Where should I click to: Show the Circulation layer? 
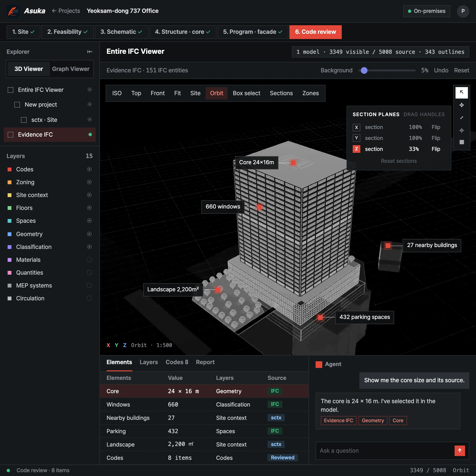click(89, 298)
